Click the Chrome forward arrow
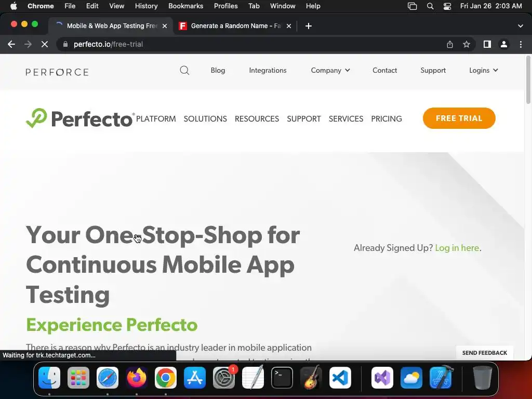This screenshot has width=532, height=399. (28, 45)
